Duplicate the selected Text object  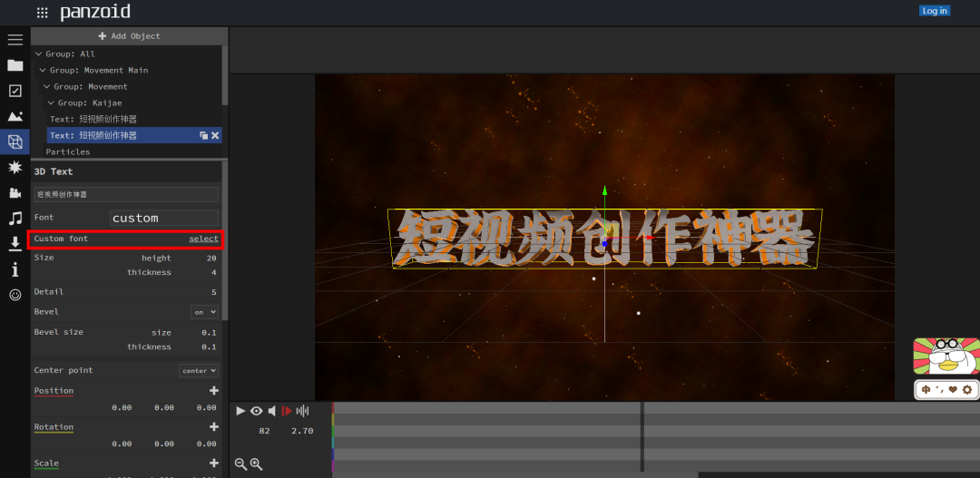tap(204, 135)
